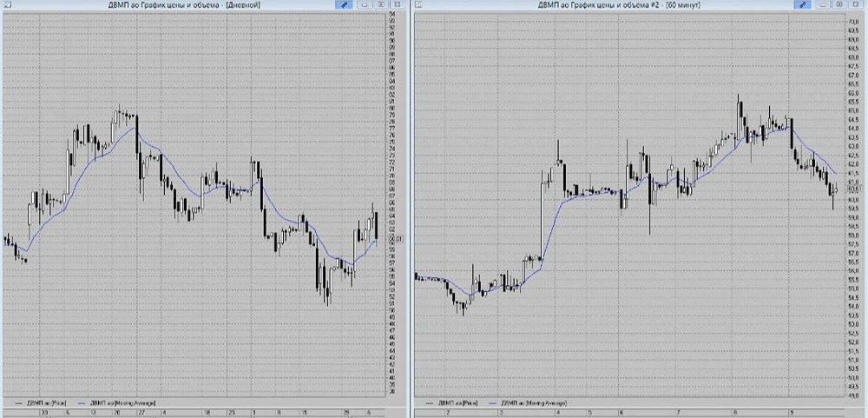The width and height of the screenshot is (868, 418).
Task: Click date marker 27 on daily chart axis
Action: click(x=141, y=413)
